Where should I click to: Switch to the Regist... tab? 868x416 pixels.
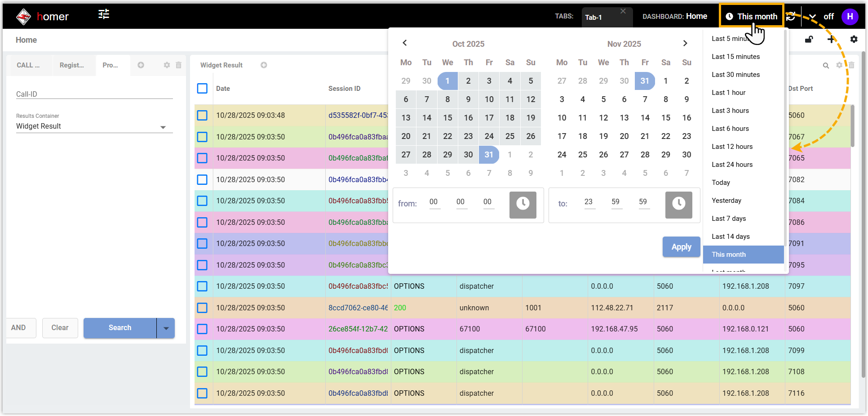click(72, 65)
